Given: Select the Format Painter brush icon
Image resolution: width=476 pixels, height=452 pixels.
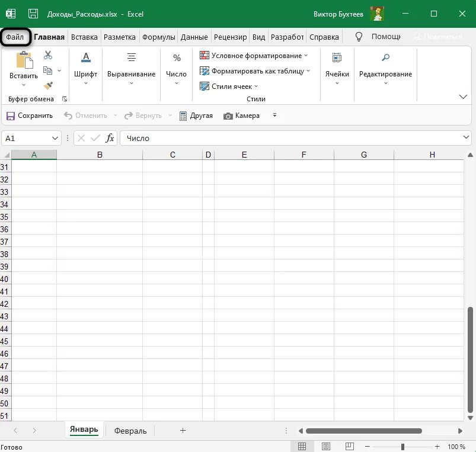Looking at the screenshot, I should 48,86.
